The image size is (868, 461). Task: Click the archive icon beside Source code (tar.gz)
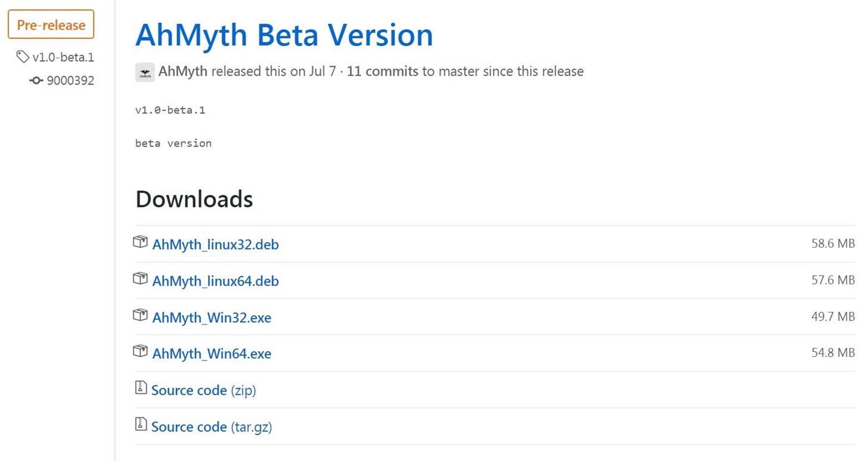coord(141,423)
